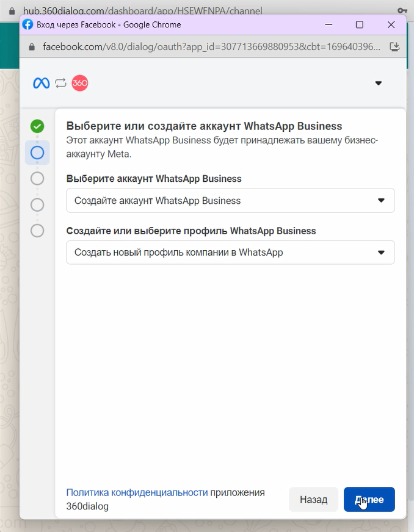The height and width of the screenshot is (532, 414).
Task: Click the Facebook favicon in the popup title bar
Action: tap(27, 24)
